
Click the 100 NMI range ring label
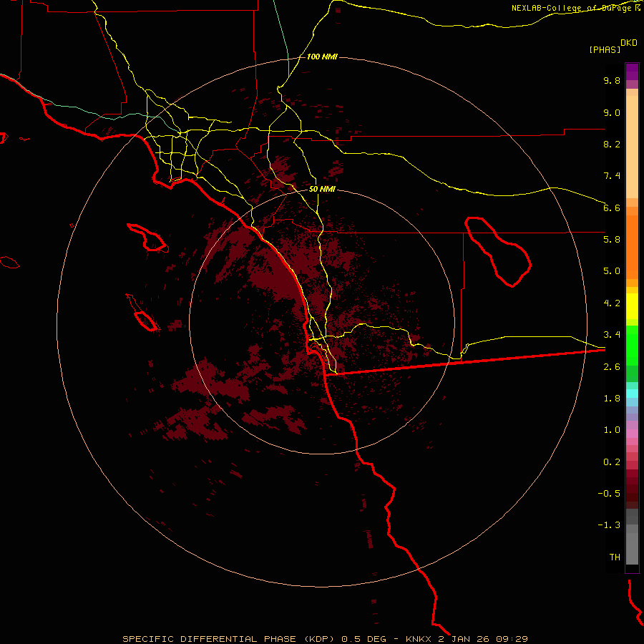click(x=322, y=57)
